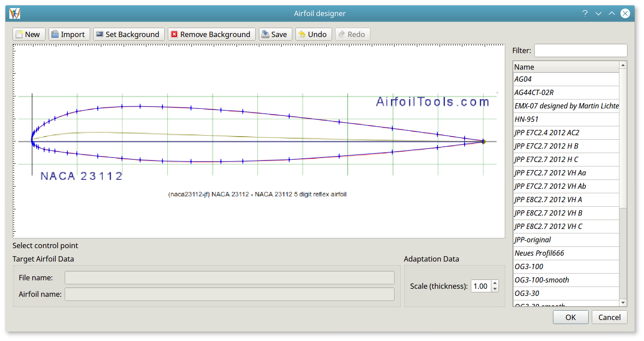Click Set Background image button

pos(127,34)
